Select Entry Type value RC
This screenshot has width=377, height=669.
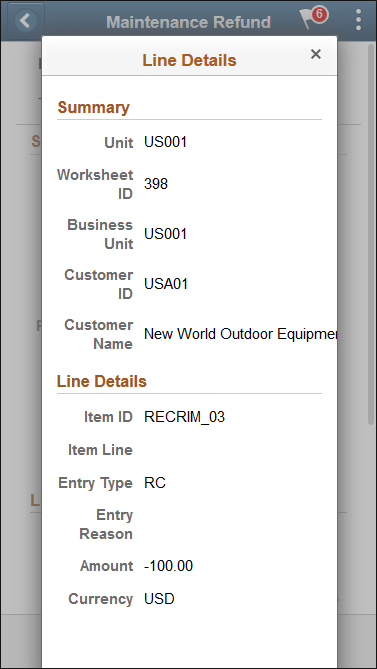155,483
